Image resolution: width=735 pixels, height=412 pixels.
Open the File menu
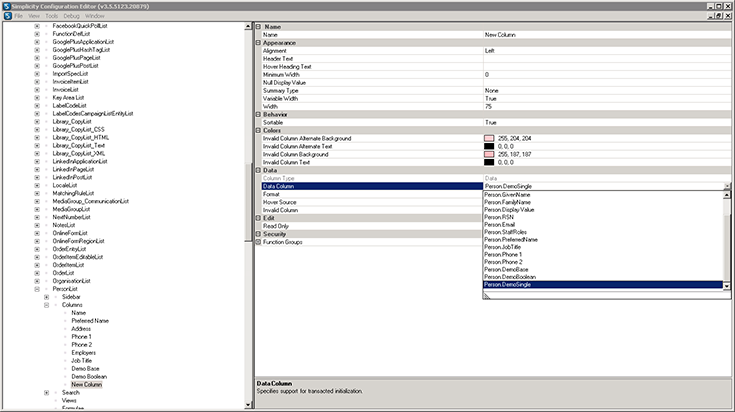pos(19,16)
